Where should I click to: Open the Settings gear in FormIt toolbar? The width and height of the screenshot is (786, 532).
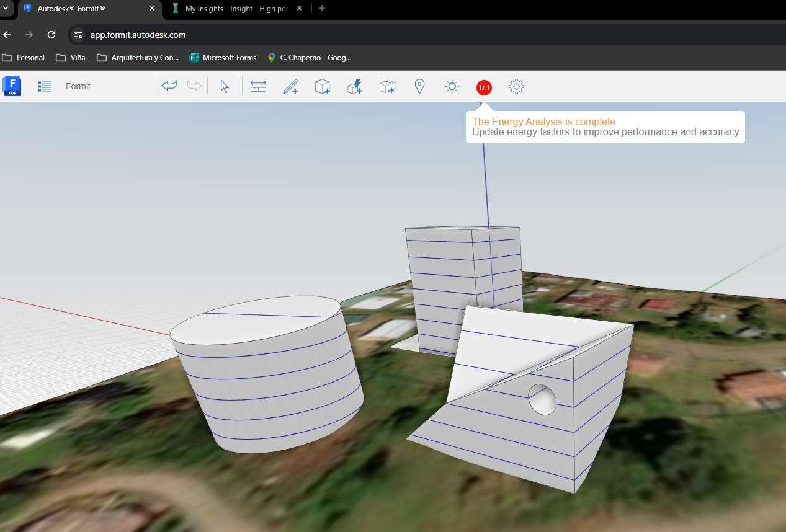click(x=516, y=87)
